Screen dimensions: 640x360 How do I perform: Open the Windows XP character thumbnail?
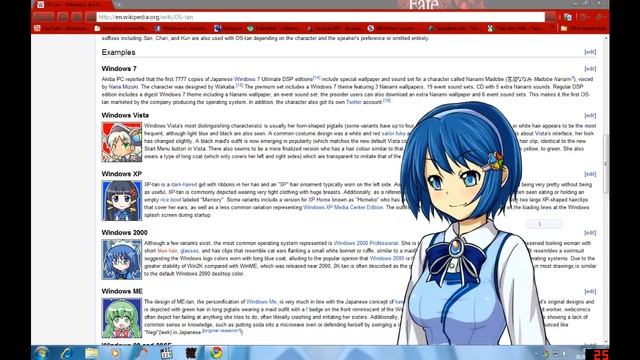pyautogui.click(x=122, y=201)
